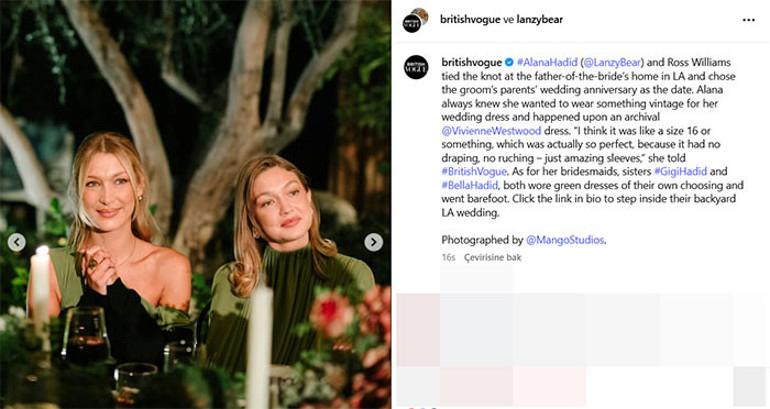770x409 pixels.
Task: Open the #AlanaHadid hashtag
Action: click(x=547, y=62)
